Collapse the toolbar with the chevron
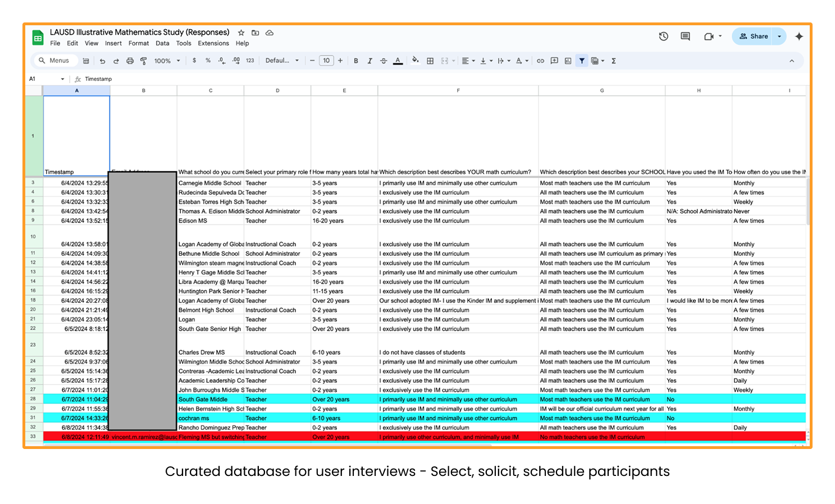Image resolution: width=835 pixels, height=504 pixels. pos(792,61)
